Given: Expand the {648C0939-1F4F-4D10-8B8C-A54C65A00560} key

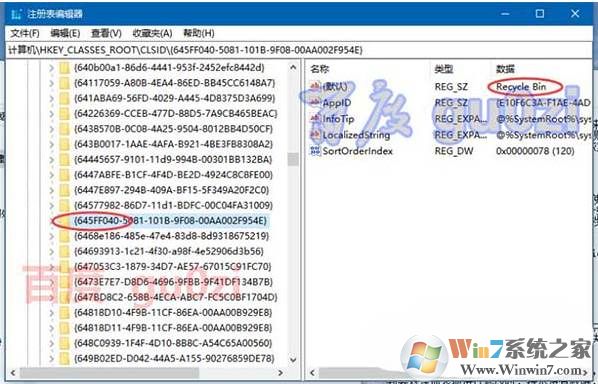Looking at the screenshot, I should (x=51, y=344).
